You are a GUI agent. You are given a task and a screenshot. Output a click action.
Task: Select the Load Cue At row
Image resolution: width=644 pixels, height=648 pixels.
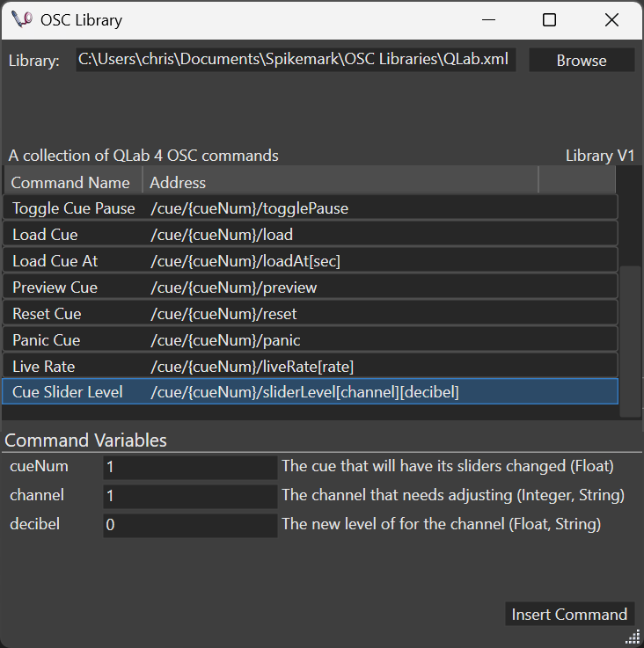[x=311, y=261]
